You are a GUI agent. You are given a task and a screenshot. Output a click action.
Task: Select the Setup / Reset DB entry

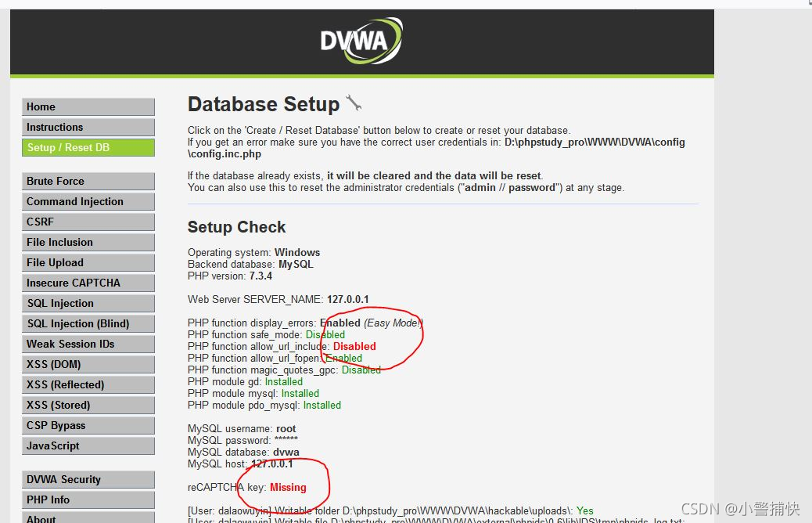(88, 147)
